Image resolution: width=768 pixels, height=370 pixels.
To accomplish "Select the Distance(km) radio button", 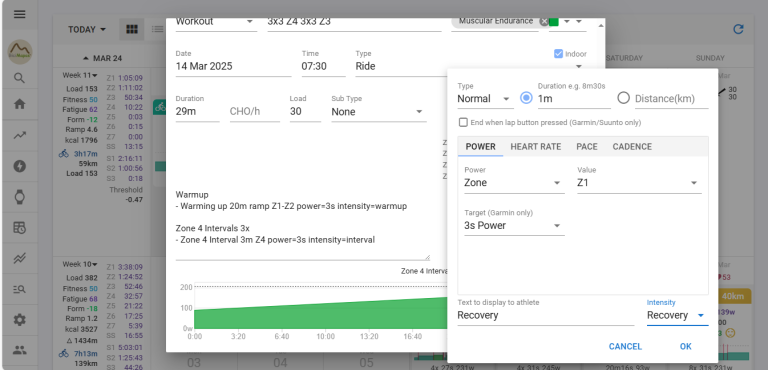I will pyautogui.click(x=623, y=98).
